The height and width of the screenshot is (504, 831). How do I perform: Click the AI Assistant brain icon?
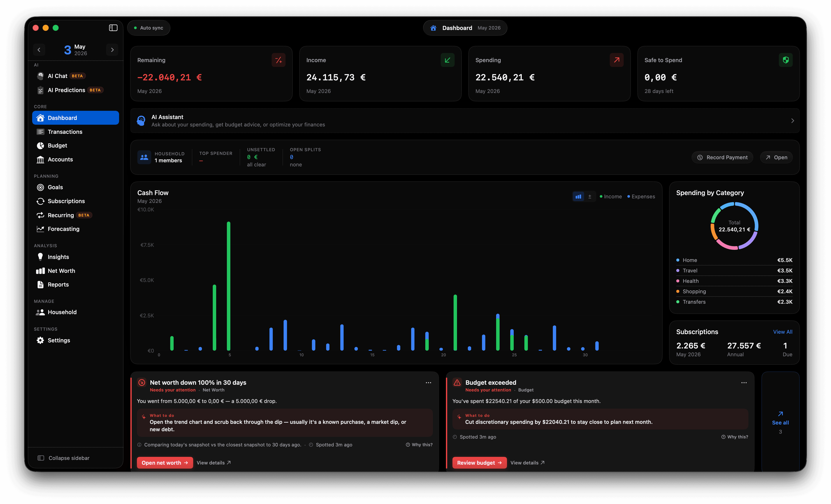coord(141,121)
